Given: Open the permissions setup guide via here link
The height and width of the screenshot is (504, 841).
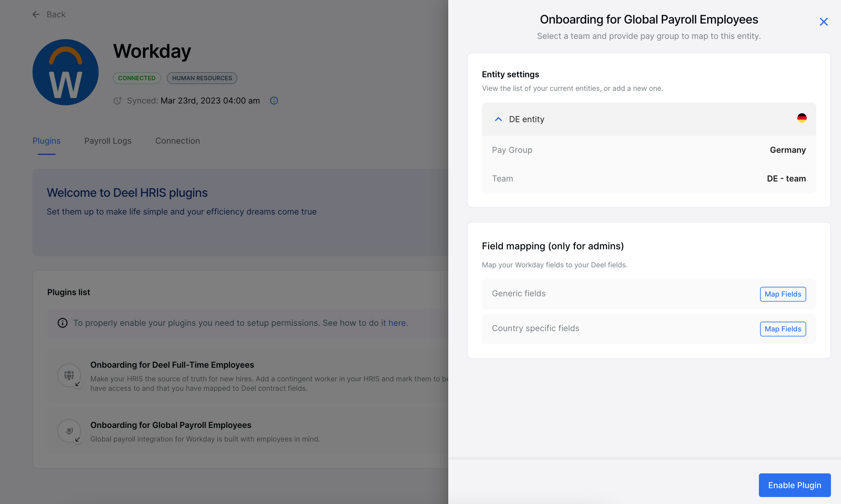Looking at the screenshot, I should click(397, 323).
